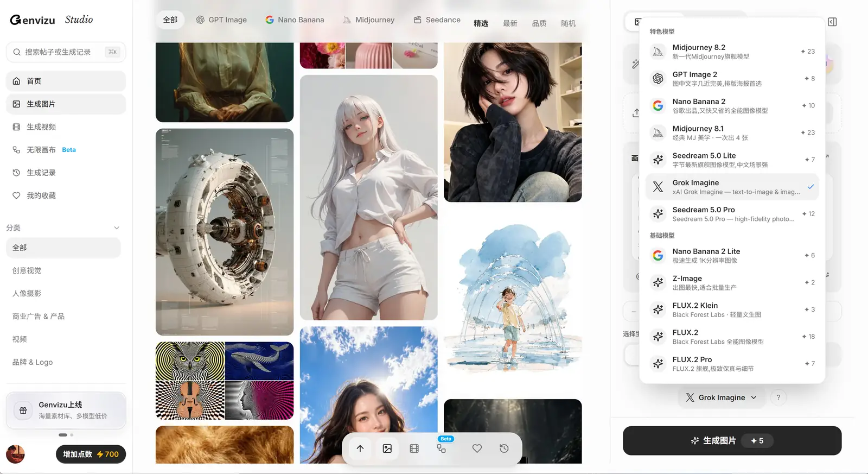Open 生成视频 in the left sidebar
The height and width of the screenshot is (474, 868).
[x=66, y=127]
